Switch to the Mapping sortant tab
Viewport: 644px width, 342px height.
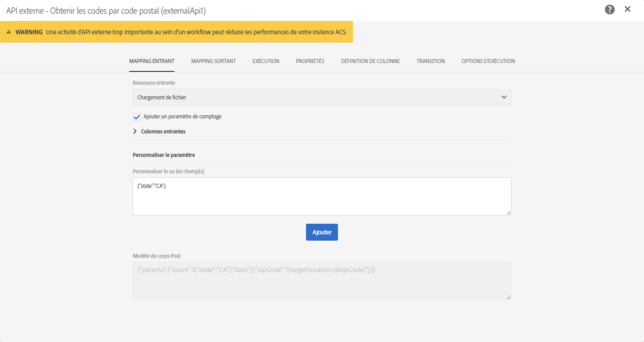(x=213, y=61)
